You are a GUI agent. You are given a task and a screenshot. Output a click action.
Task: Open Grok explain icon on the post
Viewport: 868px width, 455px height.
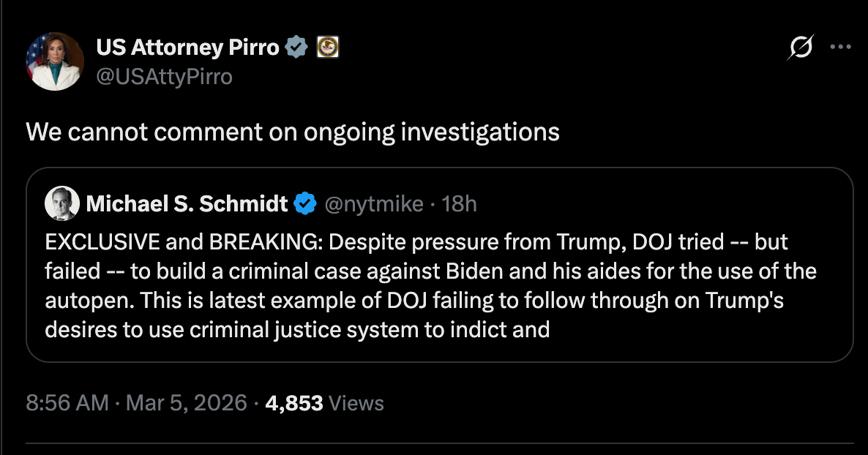(800, 48)
